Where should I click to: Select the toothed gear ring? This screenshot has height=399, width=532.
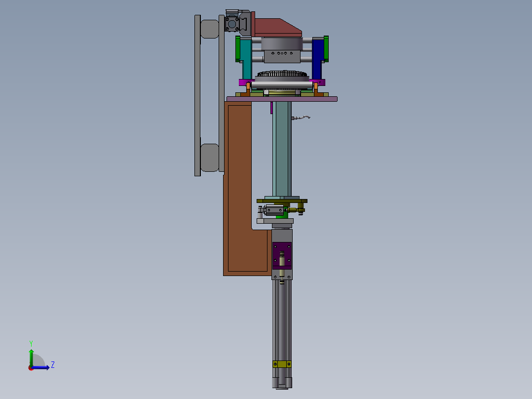coord(282,74)
